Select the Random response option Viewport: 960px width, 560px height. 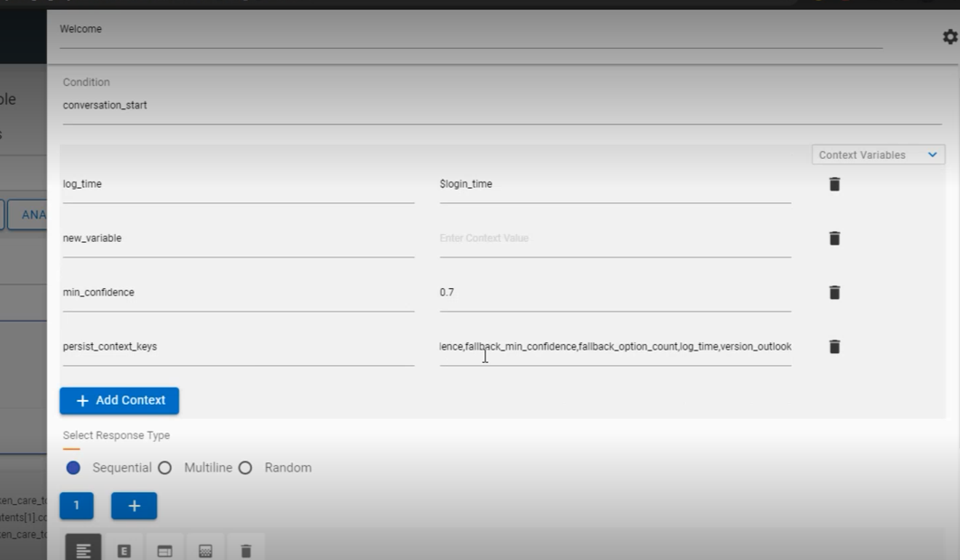pos(244,468)
